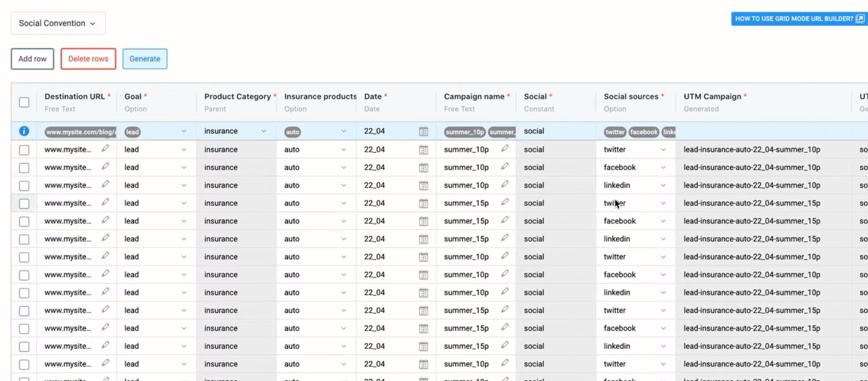868x381 pixels.
Task: Edit Destination URL pencil in third data row
Action: click(105, 184)
